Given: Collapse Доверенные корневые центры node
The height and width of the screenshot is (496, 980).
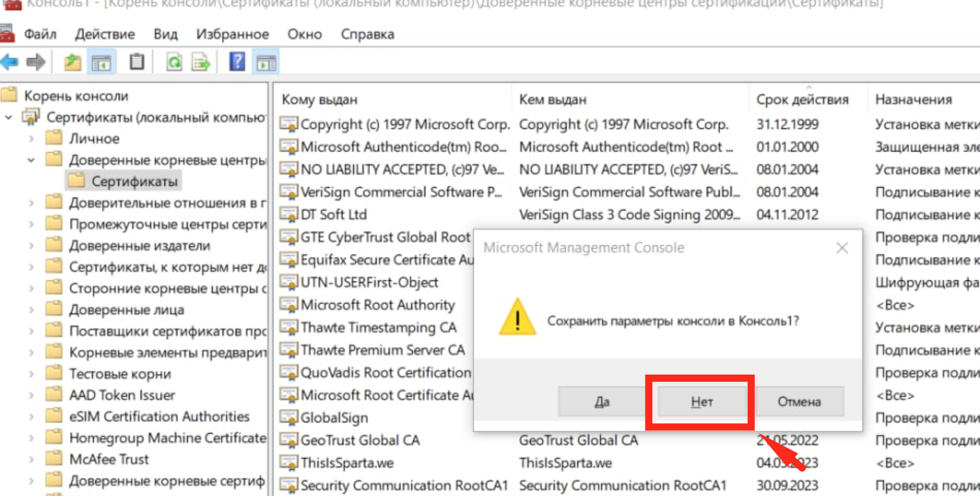Looking at the screenshot, I should [x=31, y=160].
